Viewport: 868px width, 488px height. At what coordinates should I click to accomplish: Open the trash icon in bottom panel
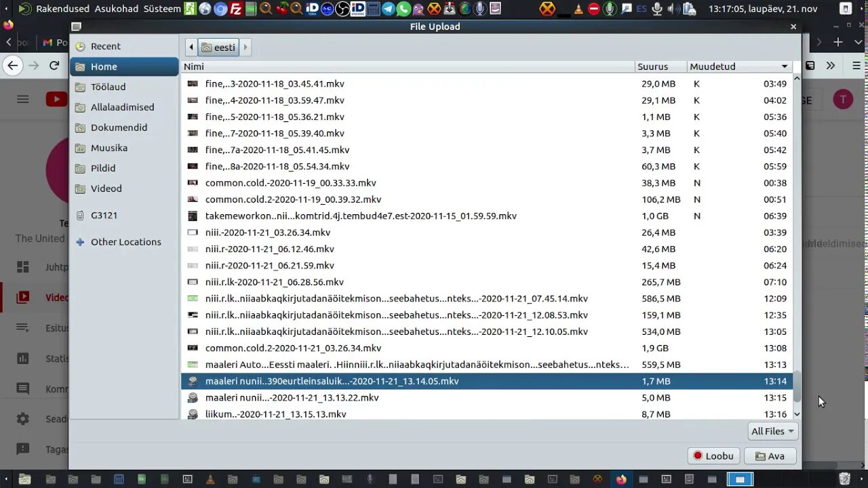pyautogui.click(x=844, y=479)
